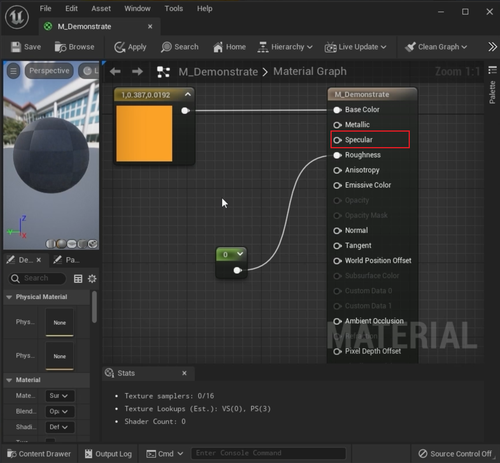The width and height of the screenshot is (500, 463).
Task: Open the Palette side panel
Action: 492,92
